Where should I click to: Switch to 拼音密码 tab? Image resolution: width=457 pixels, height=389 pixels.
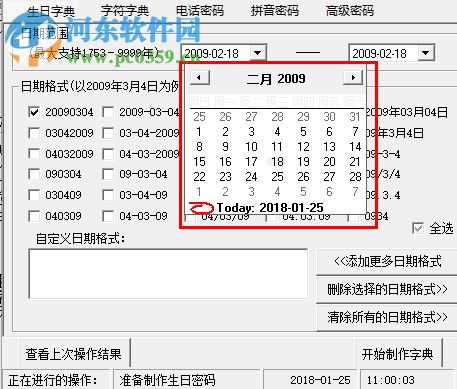275,11
